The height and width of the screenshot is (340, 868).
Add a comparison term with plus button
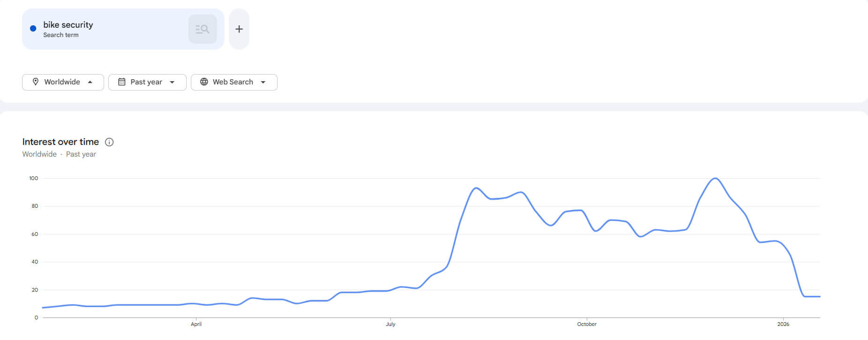pyautogui.click(x=239, y=29)
